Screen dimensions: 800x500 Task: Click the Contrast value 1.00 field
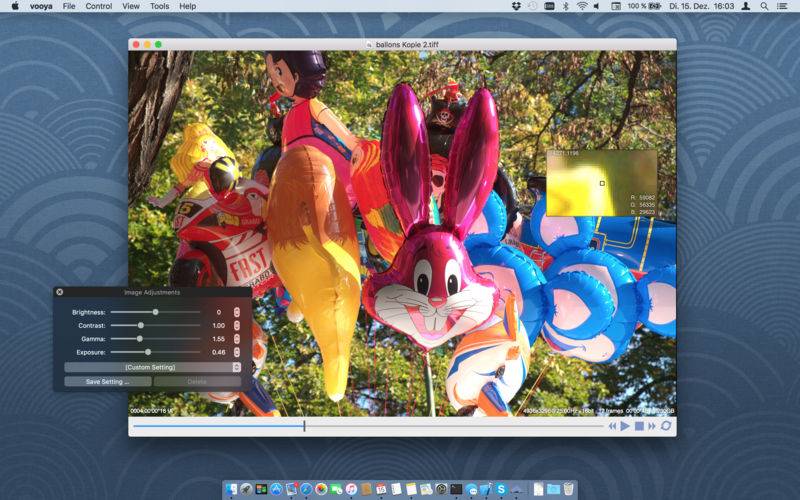click(x=218, y=325)
